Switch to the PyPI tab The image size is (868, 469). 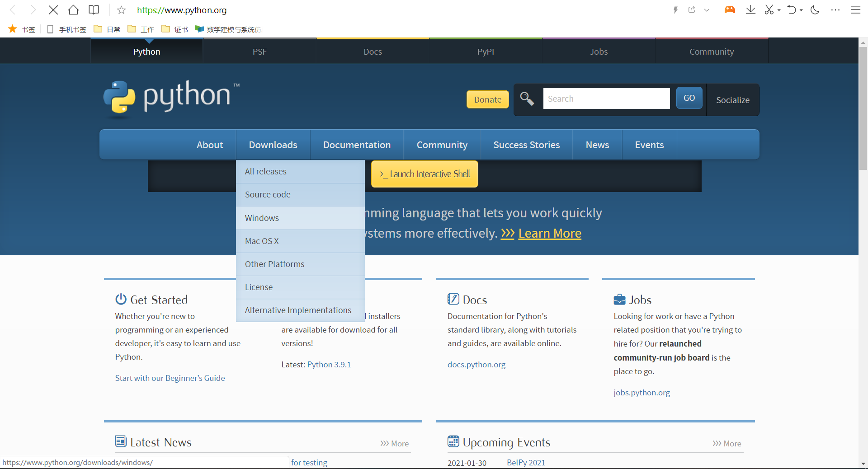click(x=486, y=52)
